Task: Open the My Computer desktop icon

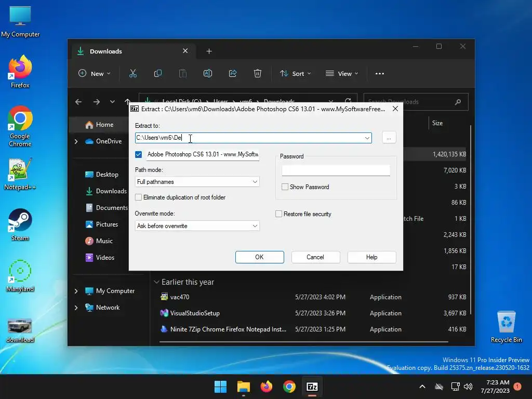Action: click(20, 22)
